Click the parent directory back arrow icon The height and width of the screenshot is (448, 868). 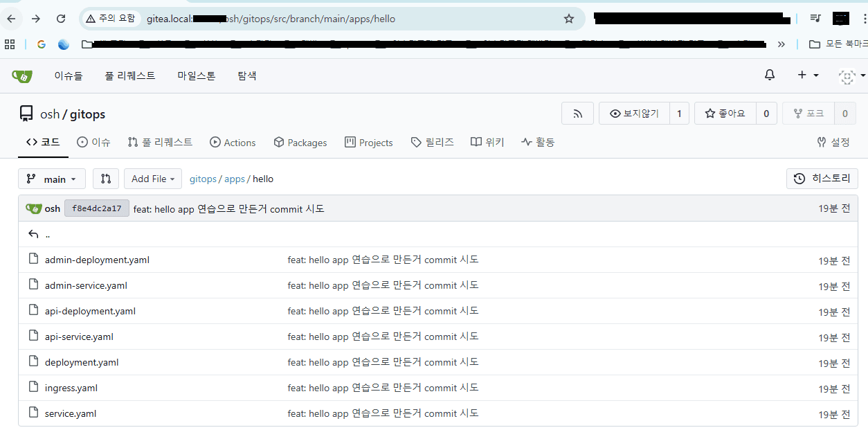pyautogui.click(x=33, y=234)
